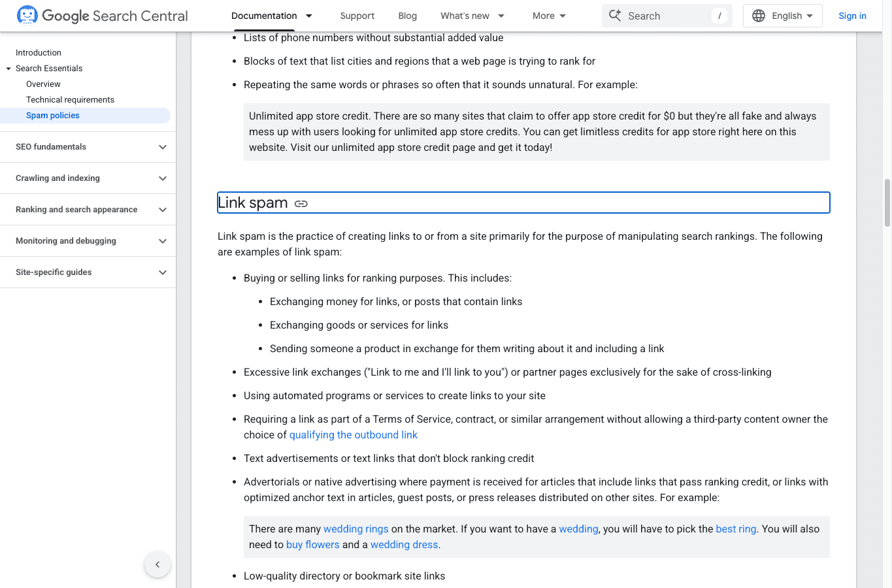Click the slash keyboard shortcut badge
This screenshot has height=588, width=892.
tap(719, 16)
